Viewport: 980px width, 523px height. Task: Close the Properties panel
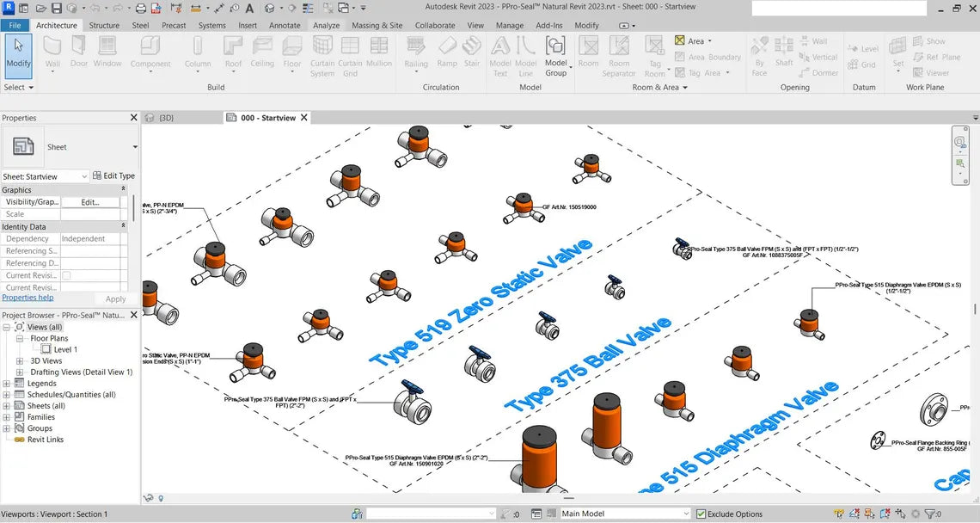pyautogui.click(x=133, y=118)
